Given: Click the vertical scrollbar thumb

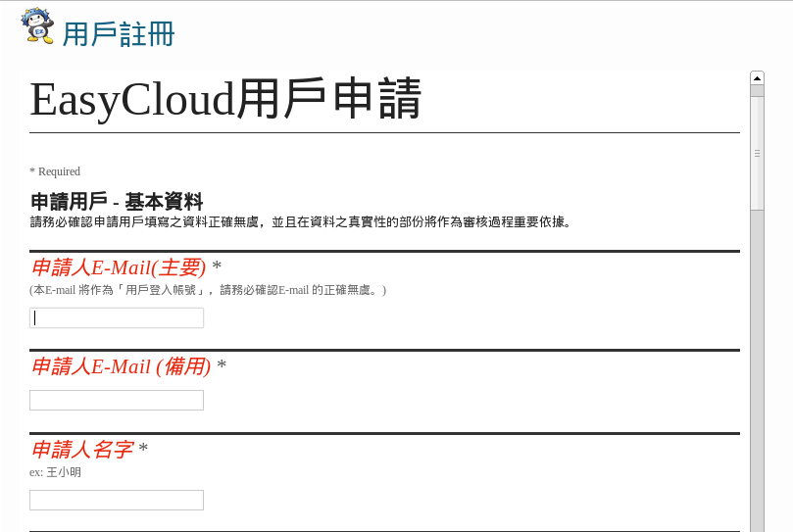Looking at the screenshot, I should pyautogui.click(x=757, y=153).
